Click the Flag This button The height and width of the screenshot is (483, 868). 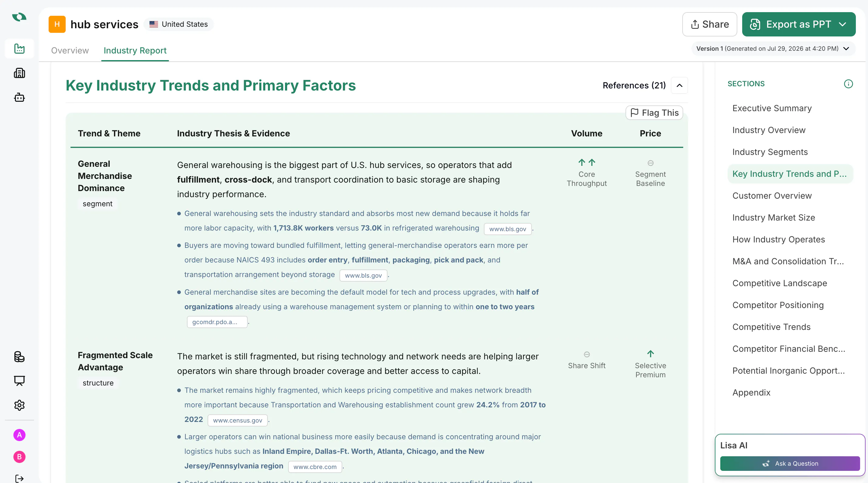654,113
